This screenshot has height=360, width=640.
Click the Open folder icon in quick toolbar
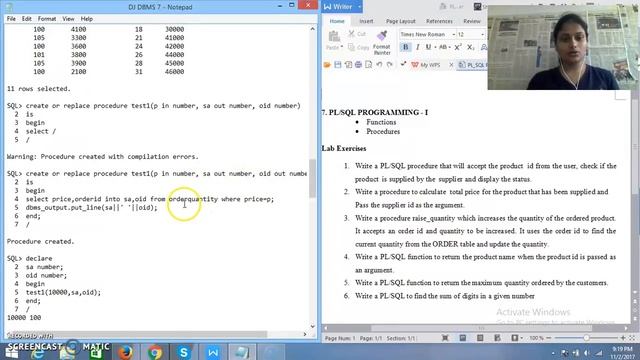coord(327,65)
